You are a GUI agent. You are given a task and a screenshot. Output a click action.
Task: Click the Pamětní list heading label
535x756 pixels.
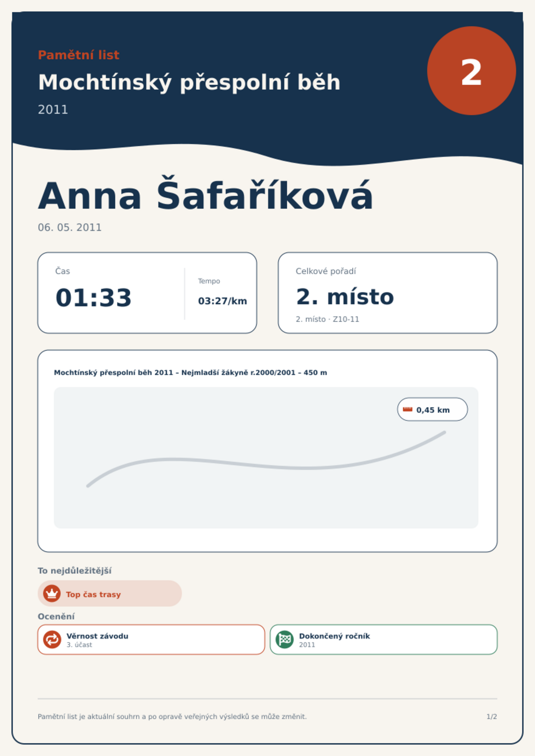coord(78,55)
